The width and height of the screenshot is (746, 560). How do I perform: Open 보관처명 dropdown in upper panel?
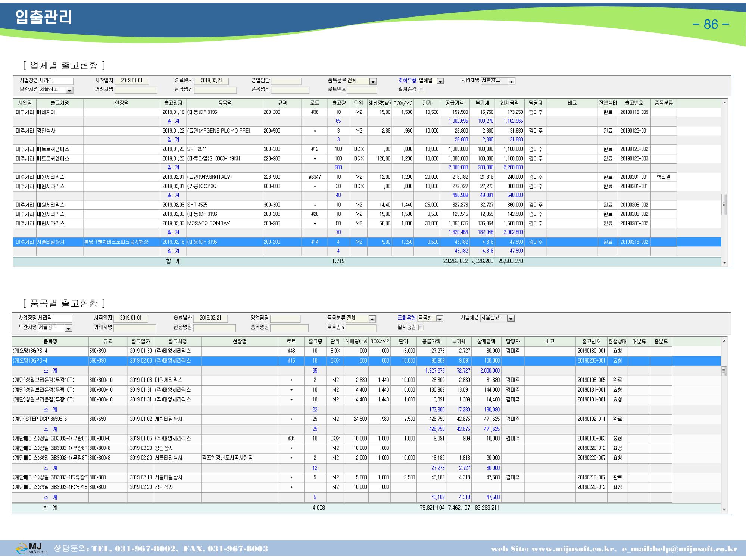[x=69, y=90]
